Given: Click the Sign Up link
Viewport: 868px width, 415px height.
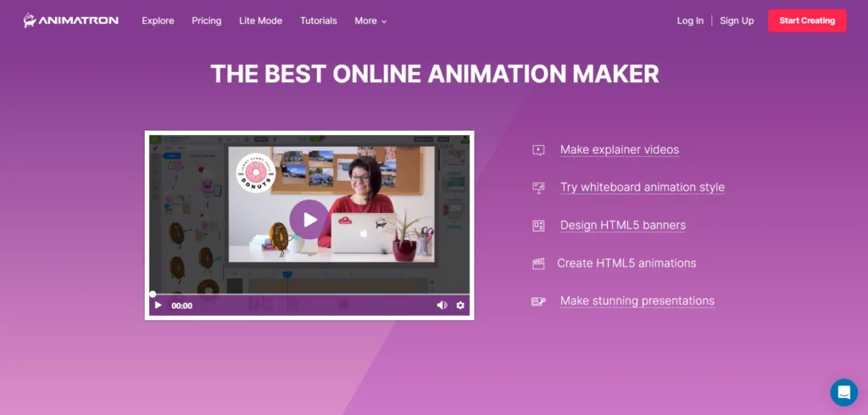Looking at the screenshot, I should pyautogui.click(x=737, y=20).
